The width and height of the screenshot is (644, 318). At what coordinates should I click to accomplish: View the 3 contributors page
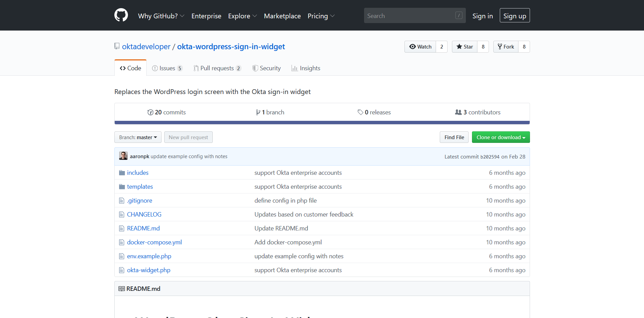click(x=478, y=112)
